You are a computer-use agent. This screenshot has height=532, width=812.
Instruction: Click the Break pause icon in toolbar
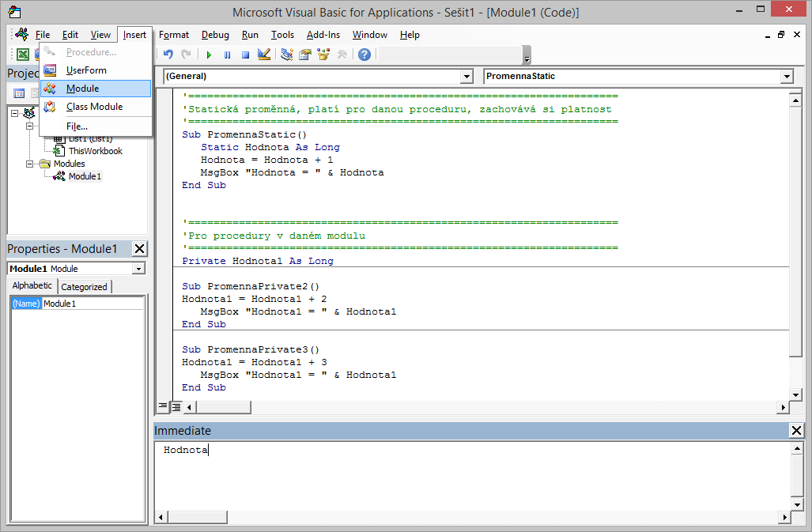(x=227, y=55)
